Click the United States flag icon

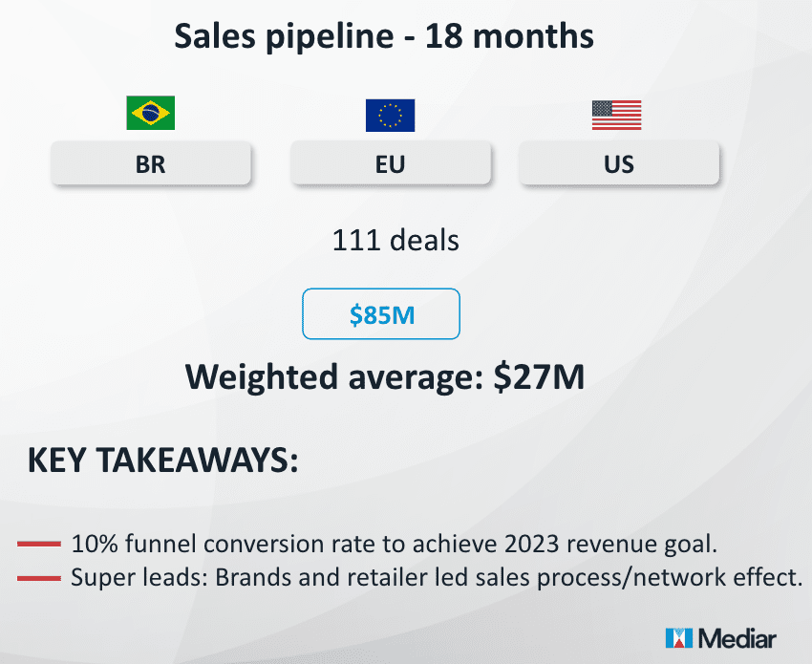tap(616, 115)
